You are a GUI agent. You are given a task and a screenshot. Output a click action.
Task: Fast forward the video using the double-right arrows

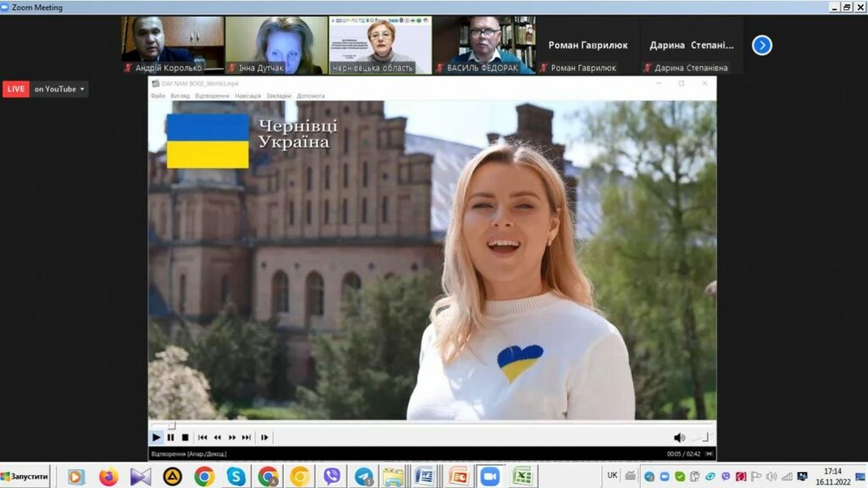coord(232,437)
